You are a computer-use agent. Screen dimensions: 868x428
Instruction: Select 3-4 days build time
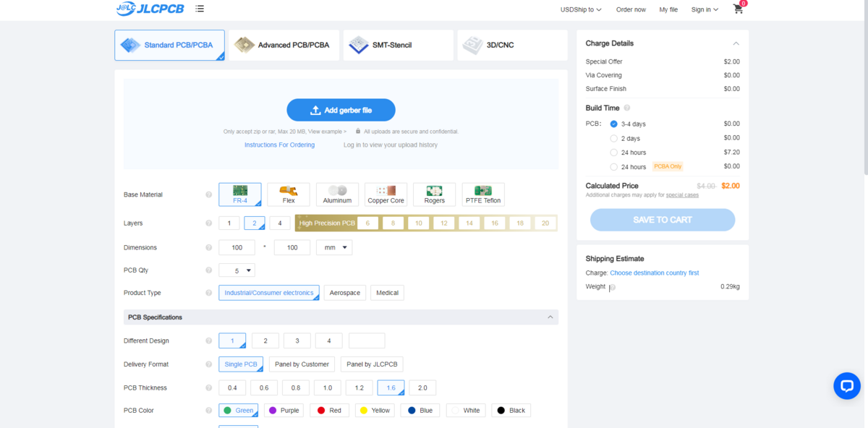[x=614, y=124]
